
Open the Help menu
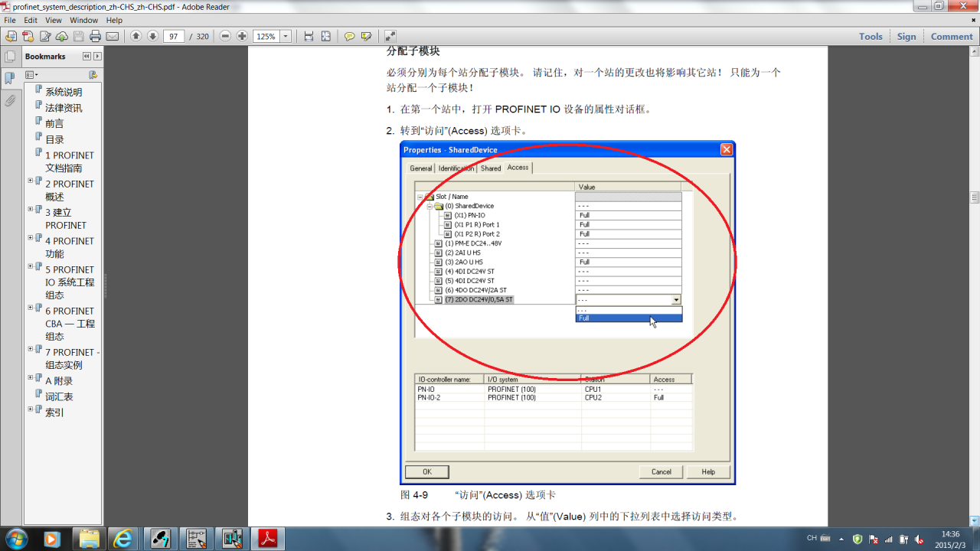pos(114,20)
